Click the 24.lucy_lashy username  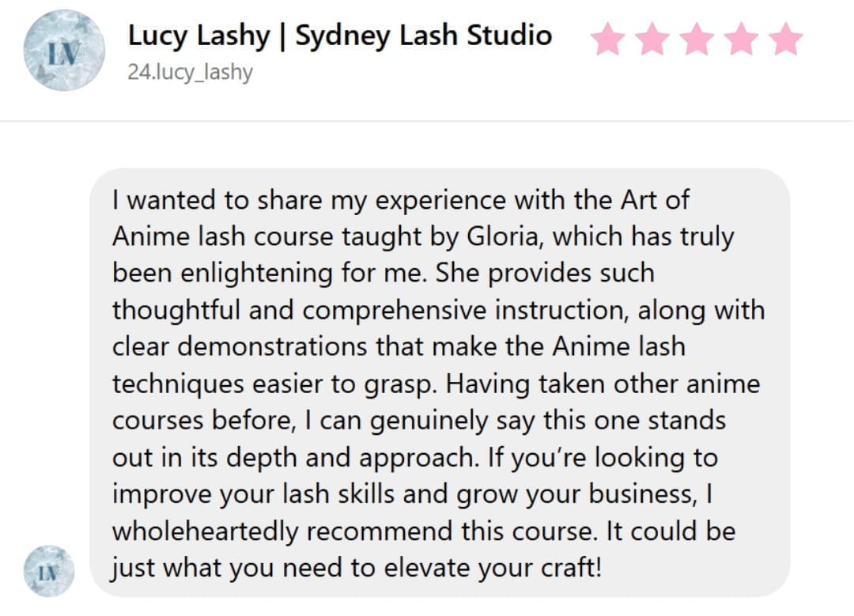190,72
